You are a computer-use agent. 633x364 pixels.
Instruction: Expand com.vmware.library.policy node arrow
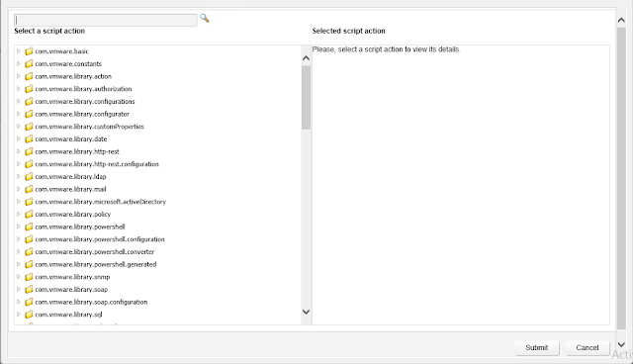coord(18,214)
